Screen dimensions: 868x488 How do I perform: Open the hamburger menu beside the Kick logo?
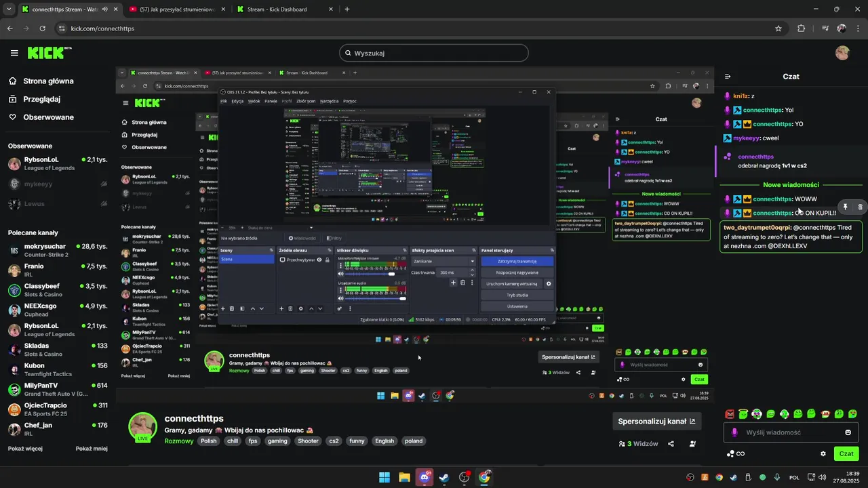(x=14, y=53)
